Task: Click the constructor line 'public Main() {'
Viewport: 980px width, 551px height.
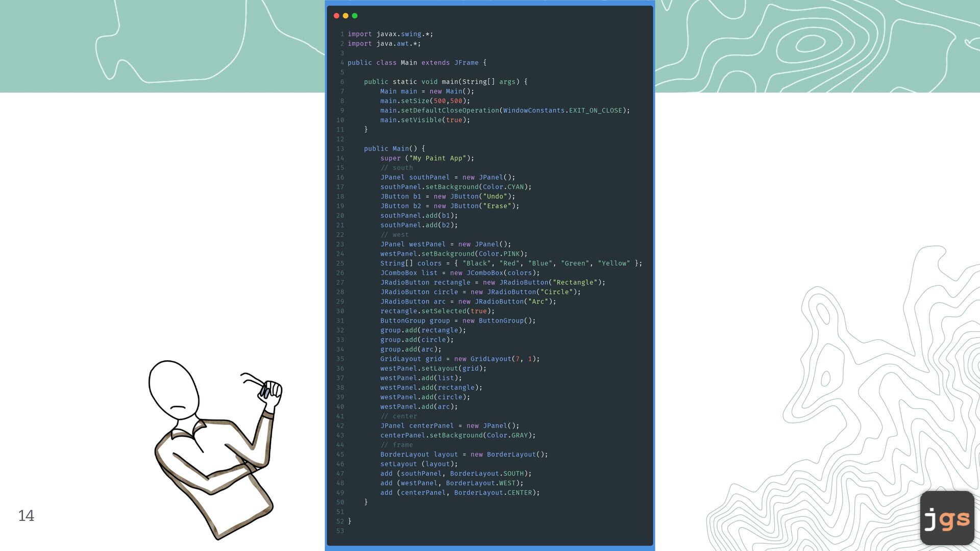Action: (x=395, y=149)
